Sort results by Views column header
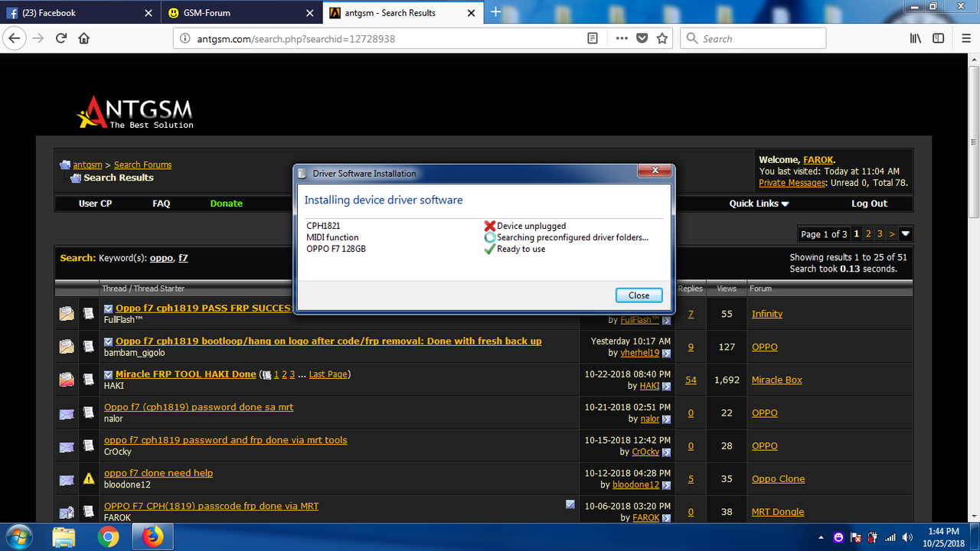The height and width of the screenshot is (551, 980). (727, 289)
